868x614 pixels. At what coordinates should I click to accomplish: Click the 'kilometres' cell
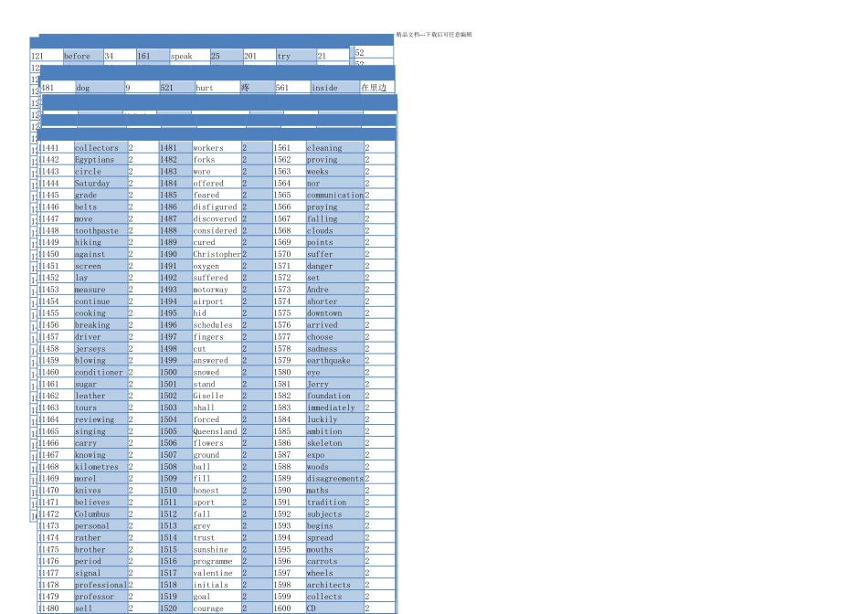click(x=101, y=467)
